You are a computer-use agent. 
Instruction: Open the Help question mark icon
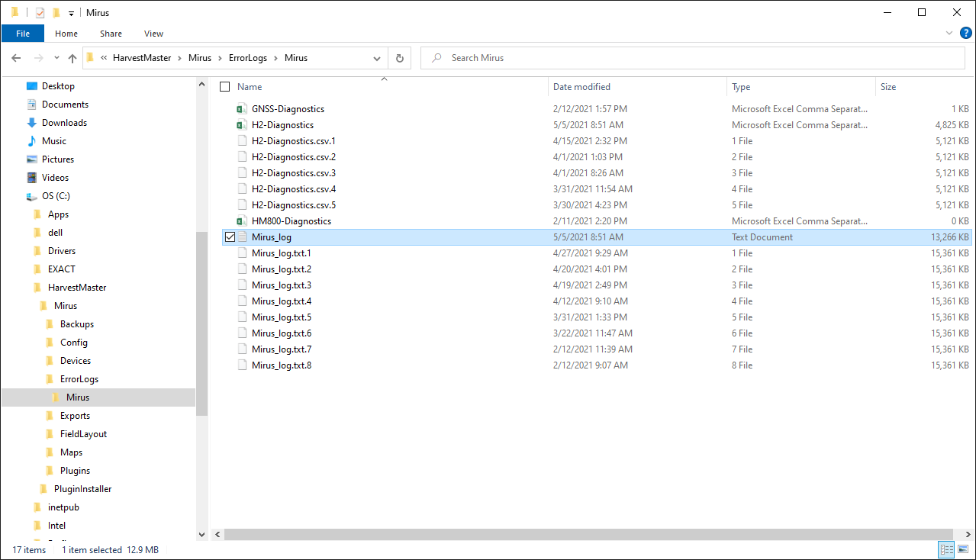coord(965,33)
